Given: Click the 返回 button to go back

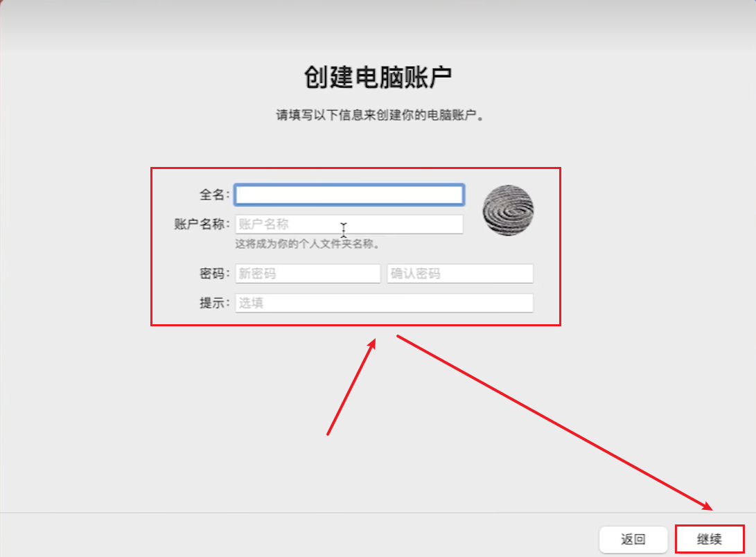Looking at the screenshot, I should point(634,538).
